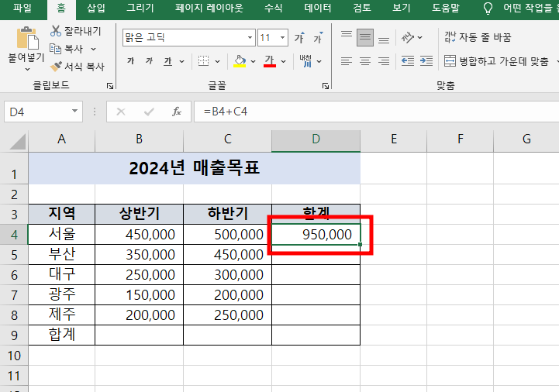559x392 pixels.
Task: Expand phonetic guide dropdown arrow
Action: click(319, 62)
